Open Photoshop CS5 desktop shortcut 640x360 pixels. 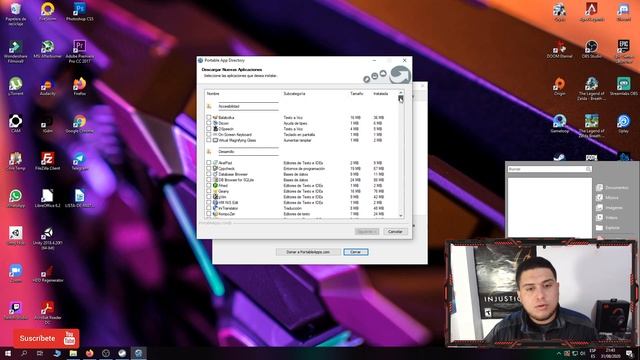click(x=80, y=11)
